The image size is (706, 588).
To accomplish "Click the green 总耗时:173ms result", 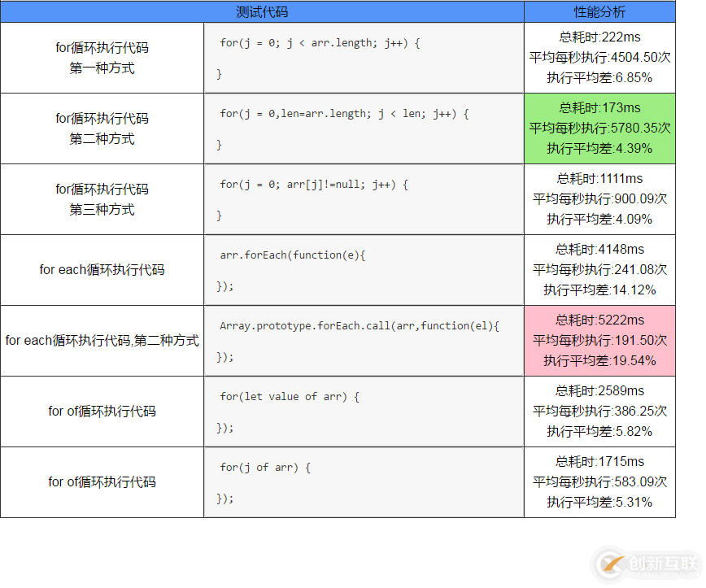I will click(599, 107).
